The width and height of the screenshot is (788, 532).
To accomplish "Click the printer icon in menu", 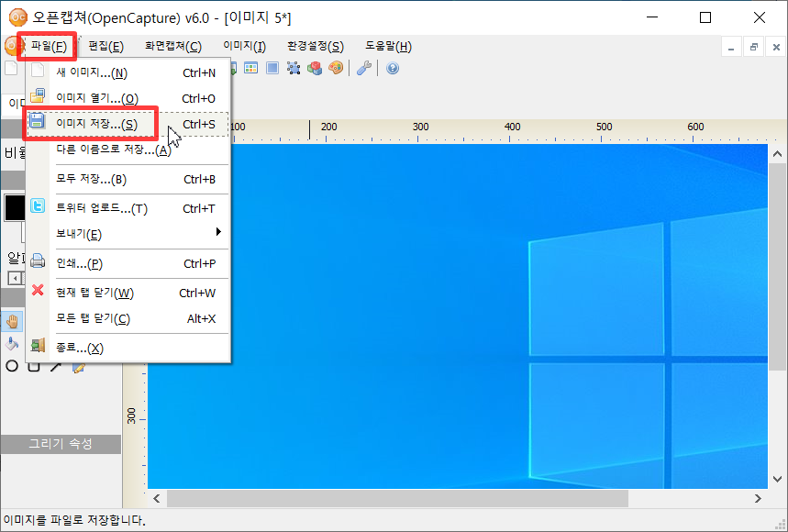I will click(x=38, y=260).
